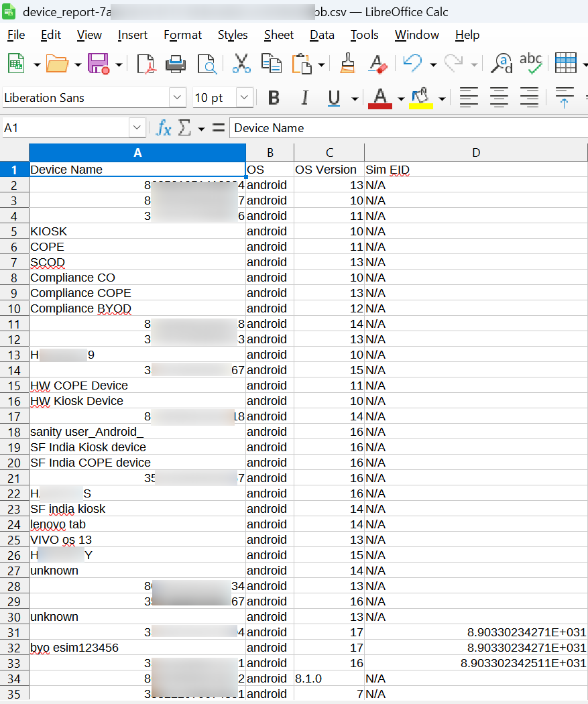Open the Edit menu

click(51, 35)
